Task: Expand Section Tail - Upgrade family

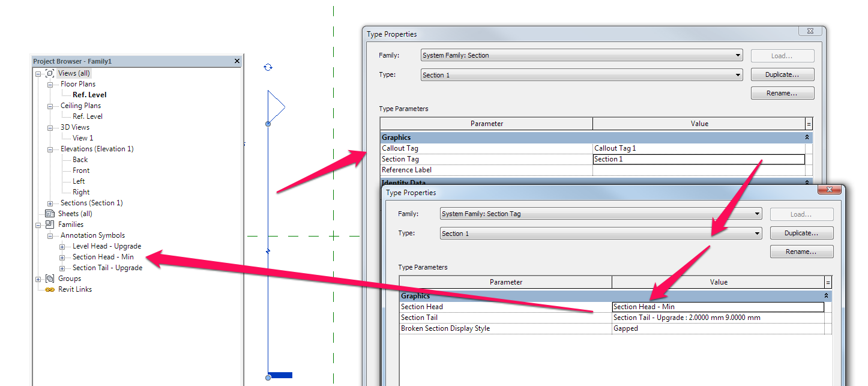Action: click(62, 268)
